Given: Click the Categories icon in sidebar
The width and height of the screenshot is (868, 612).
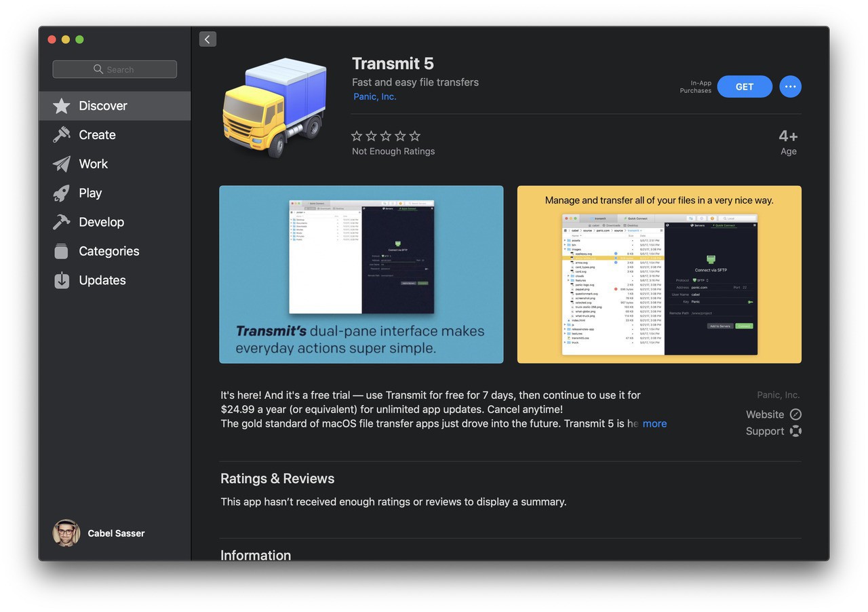Looking at the screenshot, I should (62, 251).
